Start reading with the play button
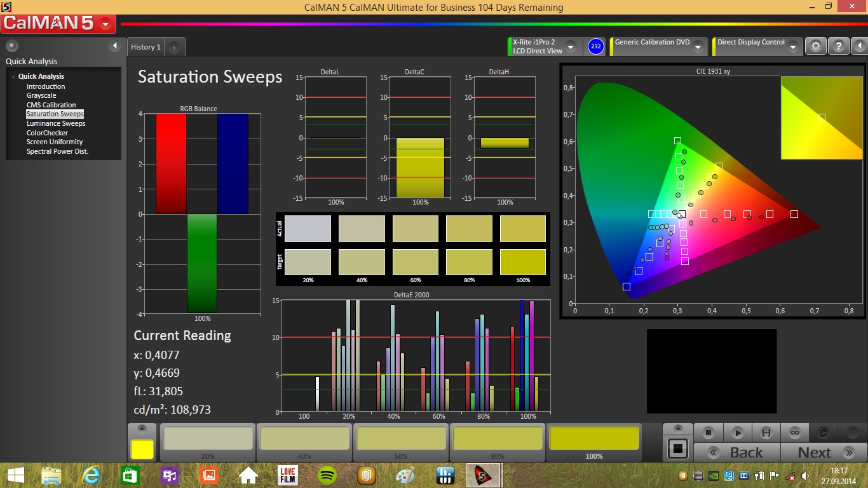This screenshot has height=488, width=868. click(737, 433)
